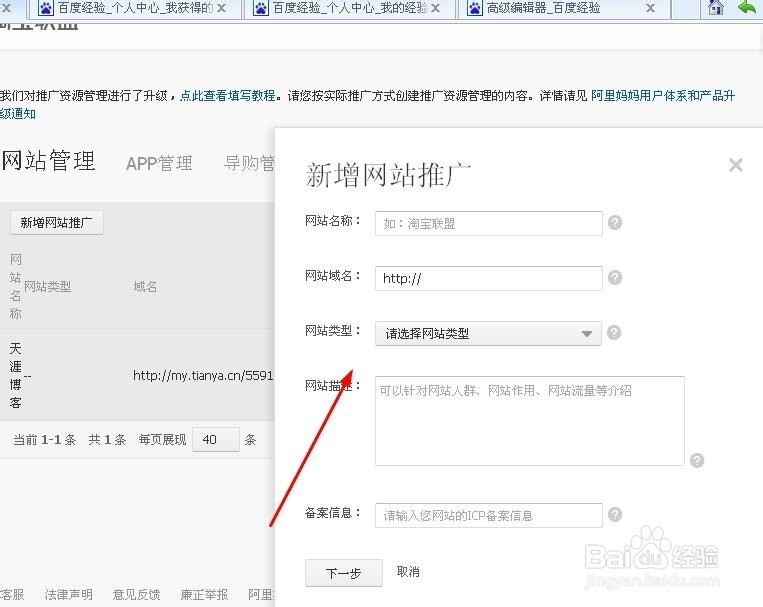The height and width of the screenshot is (607, 763).
Task: Open the 点此查看填写教程 link
Action: click(x=228, y=95)
